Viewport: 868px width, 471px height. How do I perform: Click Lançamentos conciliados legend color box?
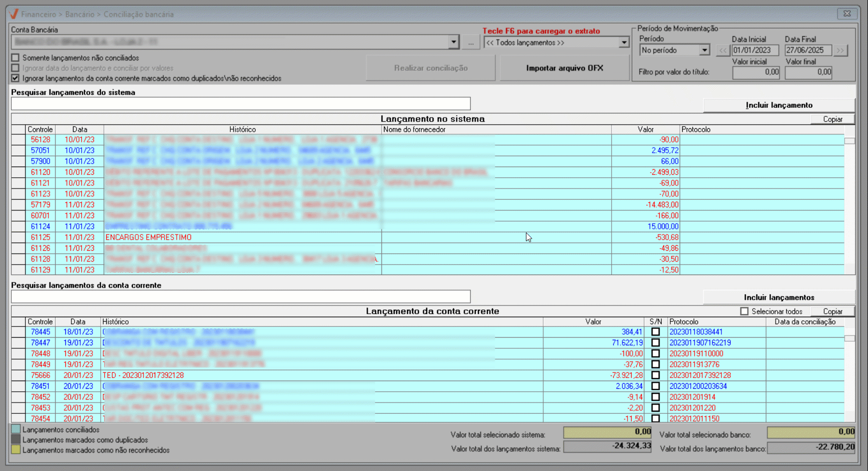[x=16, y=430]
